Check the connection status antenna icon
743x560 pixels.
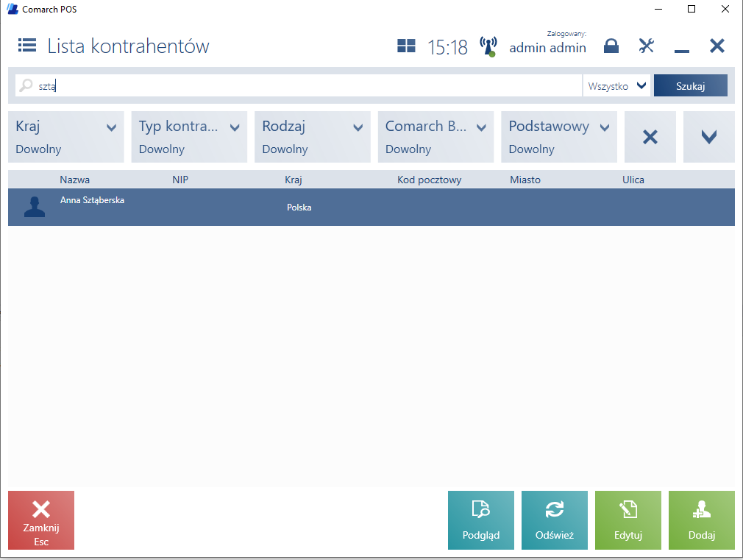pyautogui.click(x=488, y=46)
